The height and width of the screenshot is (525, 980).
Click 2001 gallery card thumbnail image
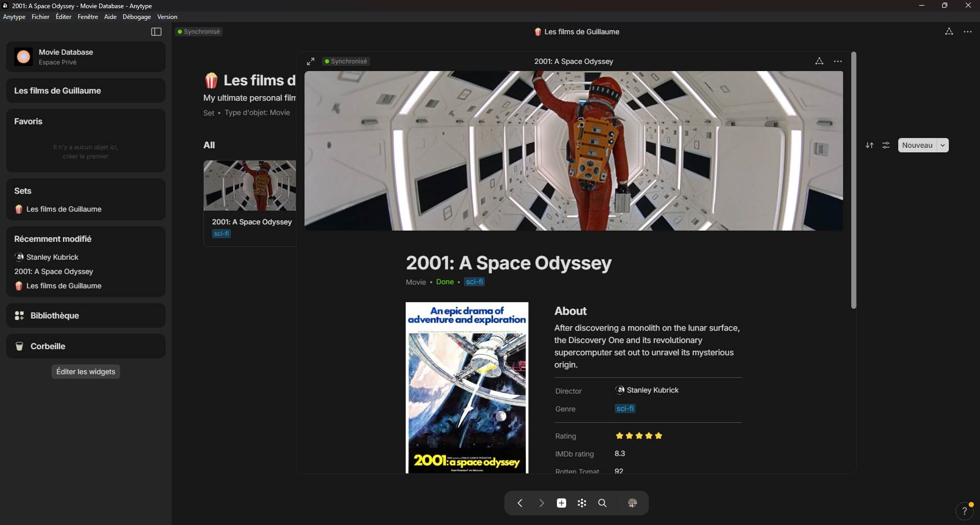(x=250, y=186)
